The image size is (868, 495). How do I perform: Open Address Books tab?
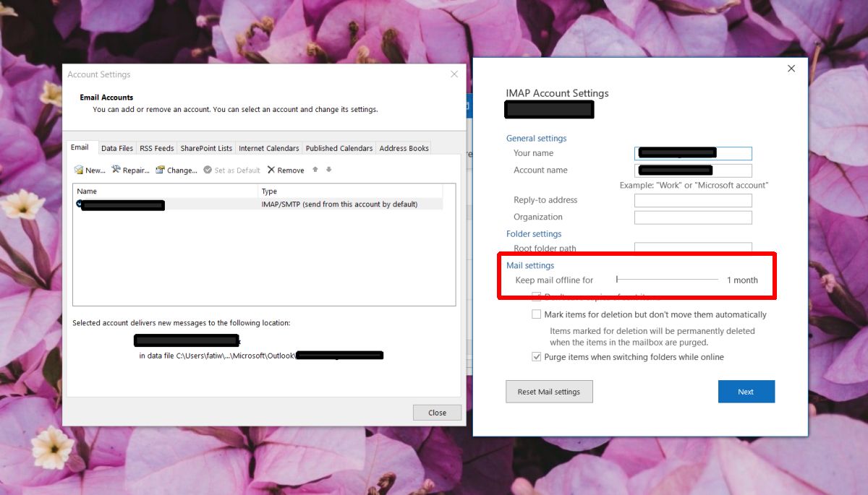pos(404,148)
